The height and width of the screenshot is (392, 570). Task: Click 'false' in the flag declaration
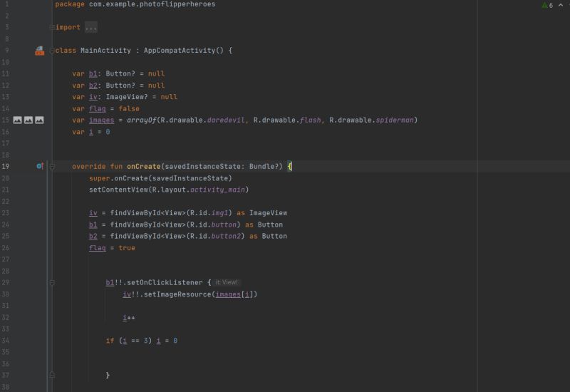[129, 109]
